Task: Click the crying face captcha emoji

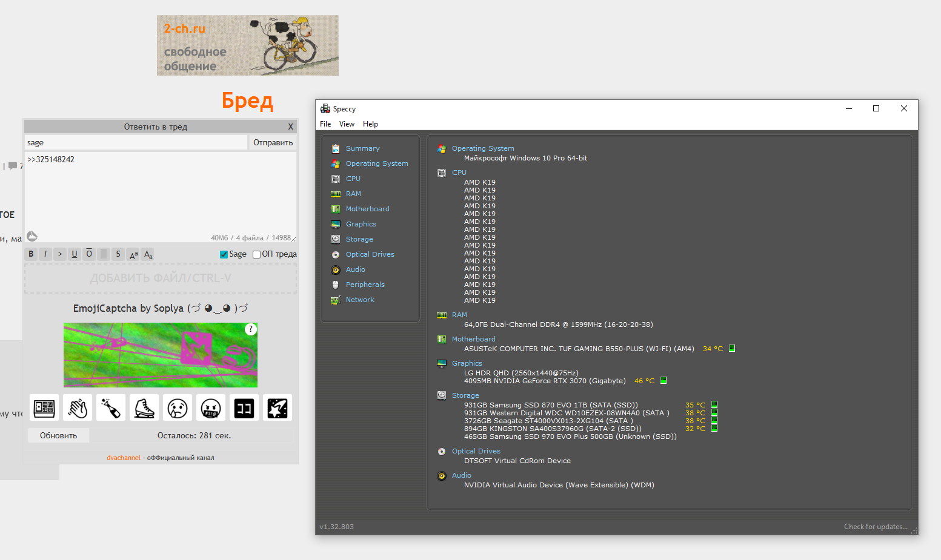Action: pos(178,408)
